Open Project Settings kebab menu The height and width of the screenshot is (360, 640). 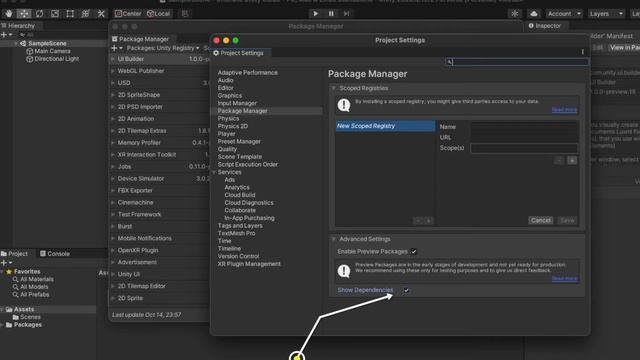582,52
